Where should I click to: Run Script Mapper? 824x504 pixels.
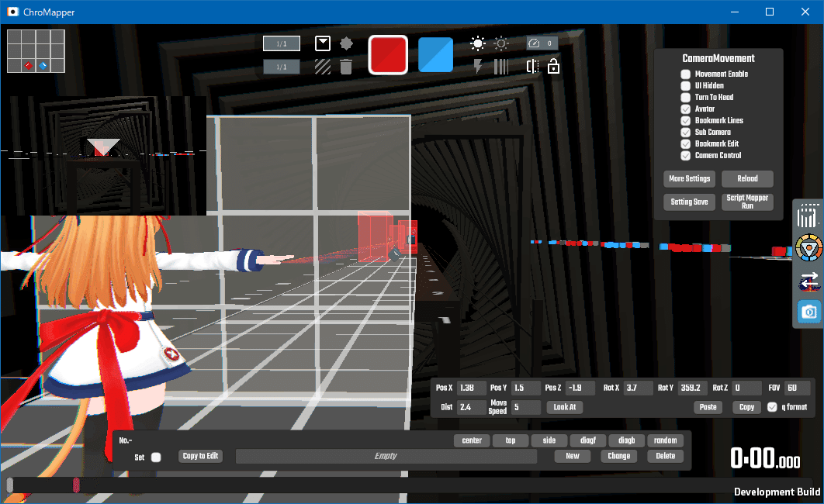click(x=747, y=202)
